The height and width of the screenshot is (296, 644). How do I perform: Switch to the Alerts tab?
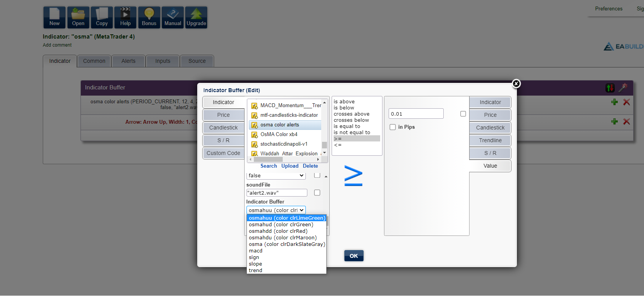128,61
